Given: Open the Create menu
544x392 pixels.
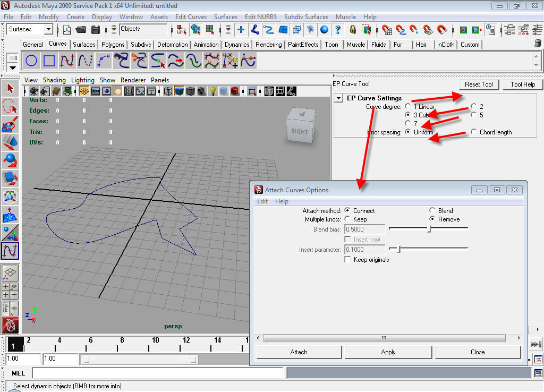Looking at the screenshot, I should (x=75, y=16).
